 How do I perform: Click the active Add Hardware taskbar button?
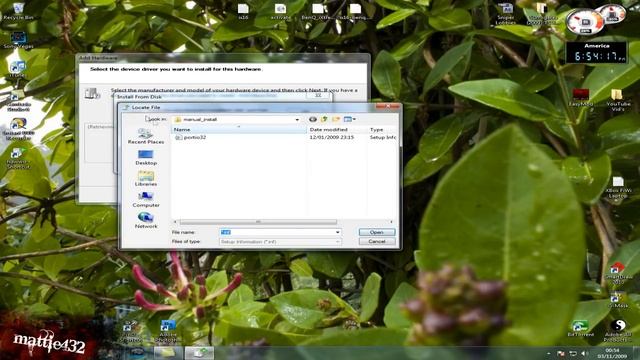click(199, 353)
